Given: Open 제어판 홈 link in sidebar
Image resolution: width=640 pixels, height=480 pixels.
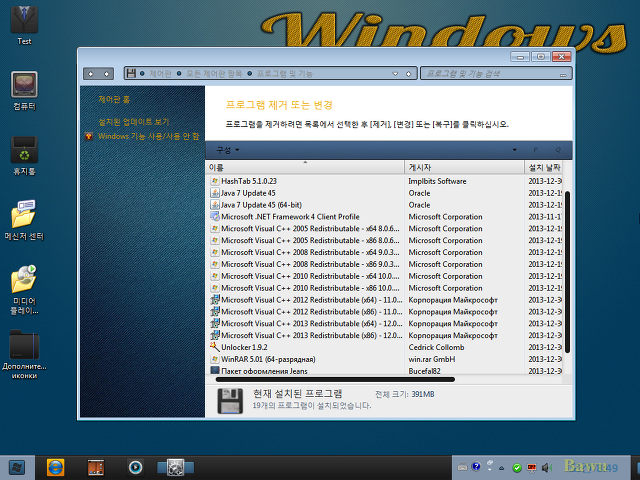Looking at the screenshot, I should coord(114,99).
